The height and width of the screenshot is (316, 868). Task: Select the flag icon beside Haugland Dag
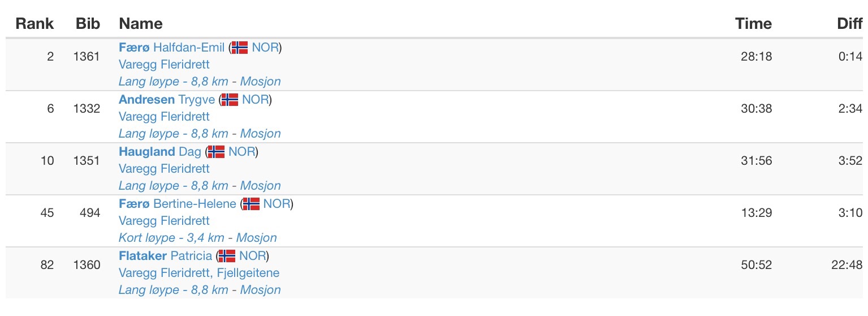click(216, 152)
